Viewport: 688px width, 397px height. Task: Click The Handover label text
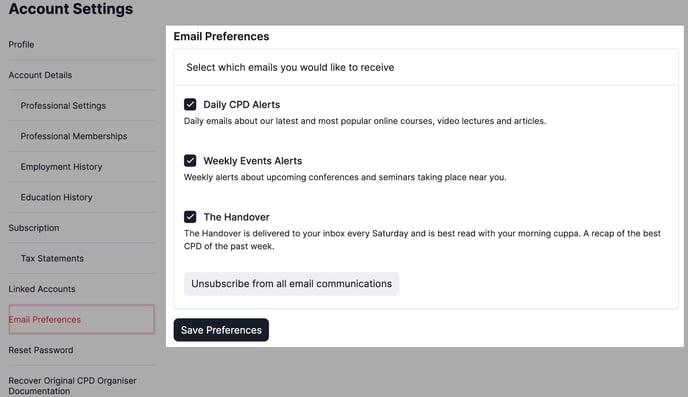click(x=236, y=217)
